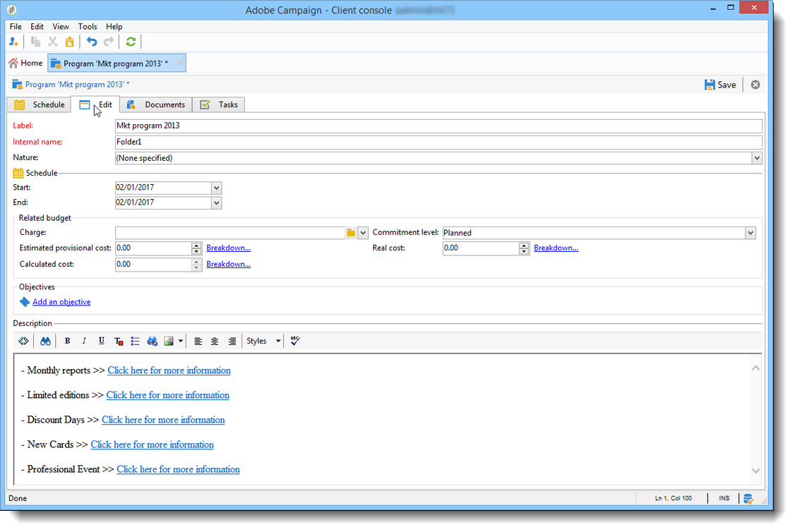Open the Commitment level dropdown
The height and width of the screenshot is (532, 795).
click(751, 233)
